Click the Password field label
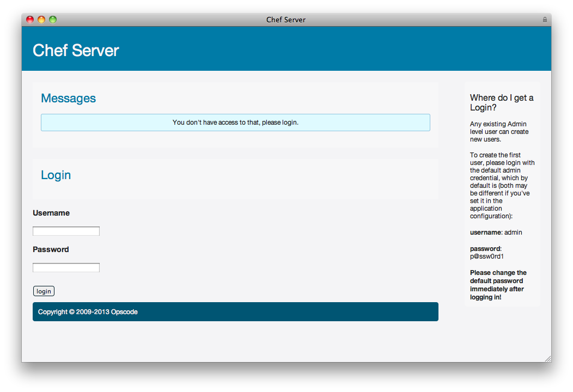 pos(50,249)
